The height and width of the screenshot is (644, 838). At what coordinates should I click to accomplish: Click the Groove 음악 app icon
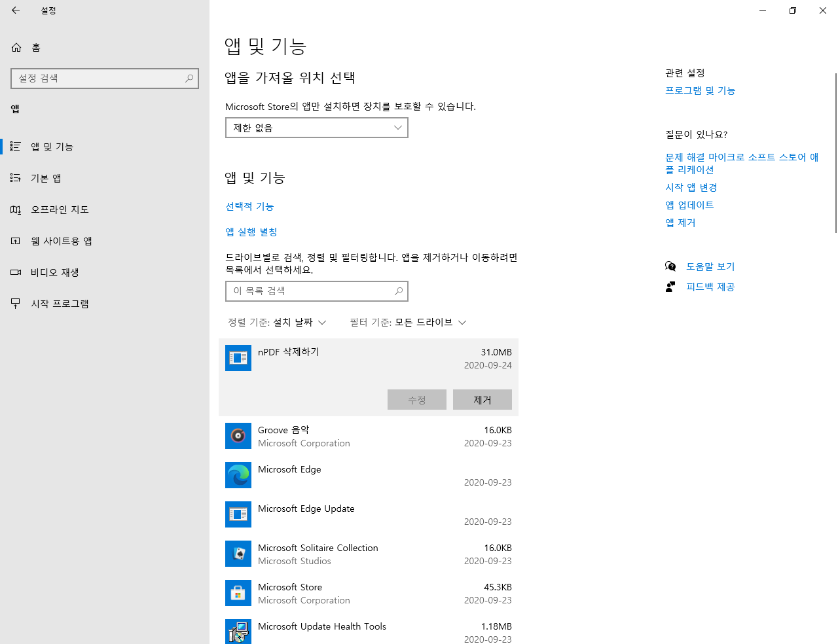238,436
